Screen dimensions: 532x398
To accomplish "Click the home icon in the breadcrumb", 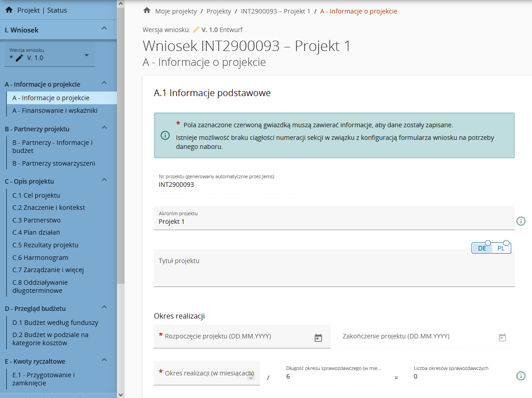I will tap(147, 11).
